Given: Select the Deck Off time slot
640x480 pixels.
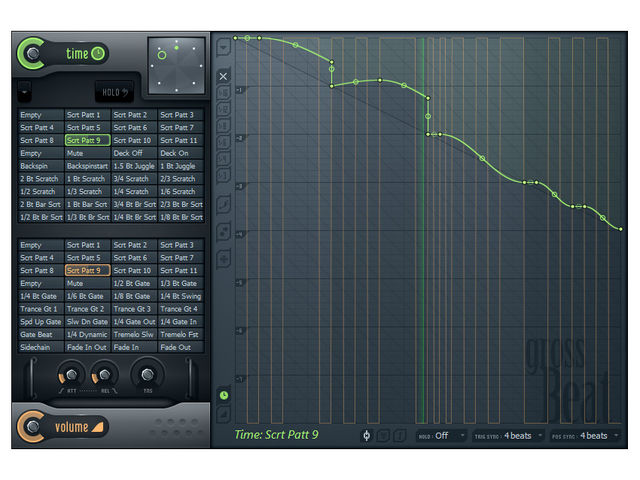Looking at the screenshot, I should coord(134,153).
